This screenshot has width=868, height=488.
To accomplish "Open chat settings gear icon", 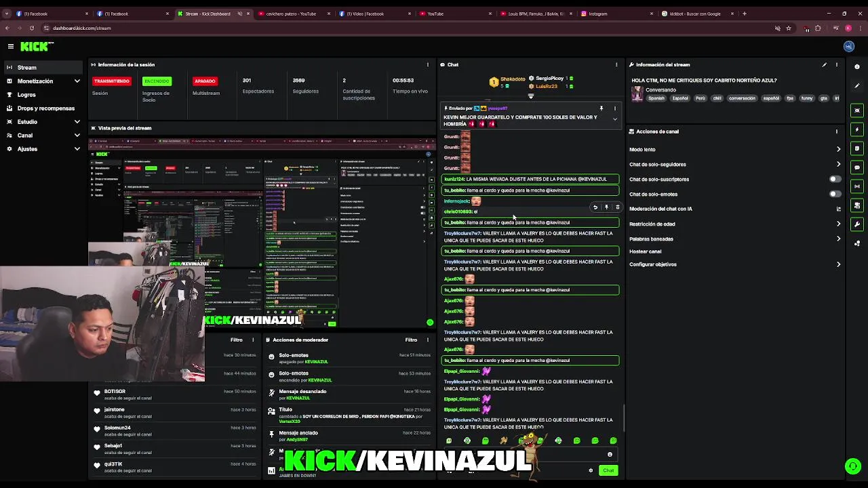I will click(591, 470).
